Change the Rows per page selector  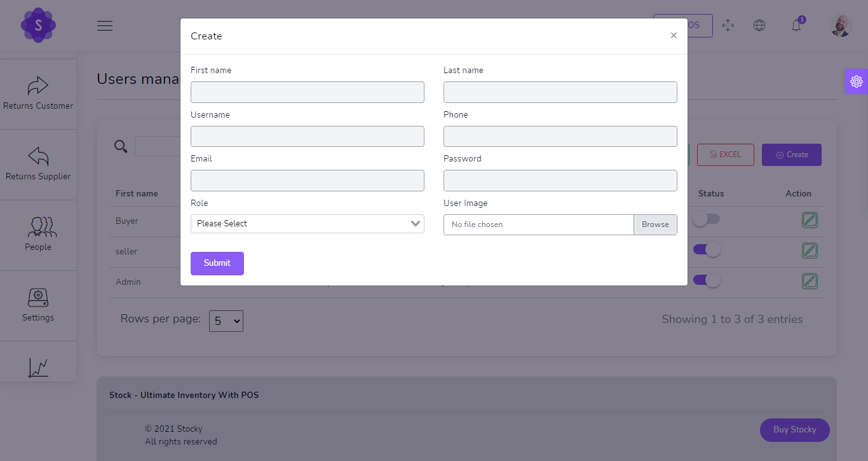pos(226,321)
